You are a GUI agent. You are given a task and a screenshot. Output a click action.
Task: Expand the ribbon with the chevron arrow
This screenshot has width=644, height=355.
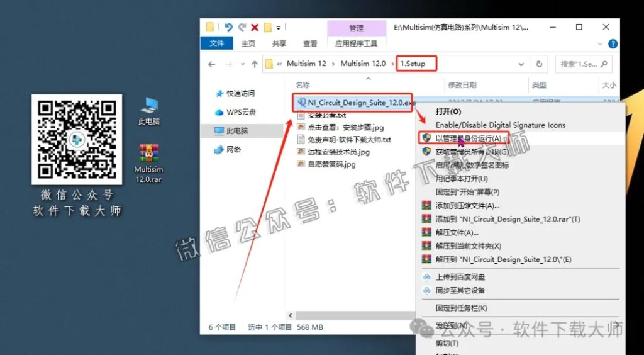(600, 44)
